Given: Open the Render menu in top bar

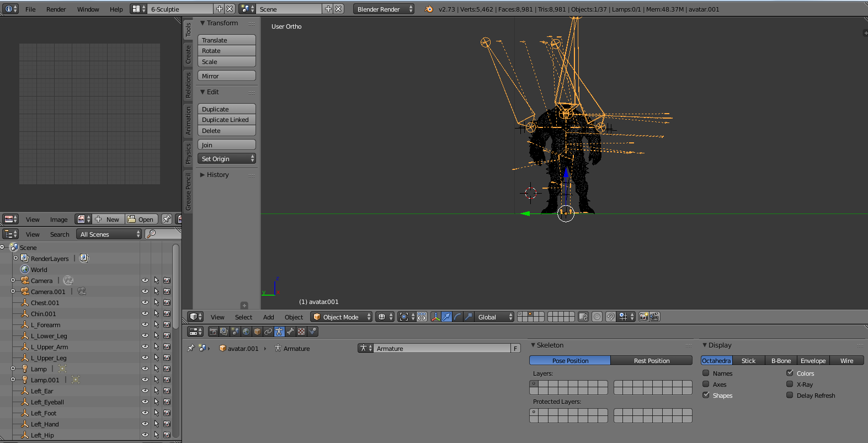Looking at the screenshot, I should click(x=56, y=9).
